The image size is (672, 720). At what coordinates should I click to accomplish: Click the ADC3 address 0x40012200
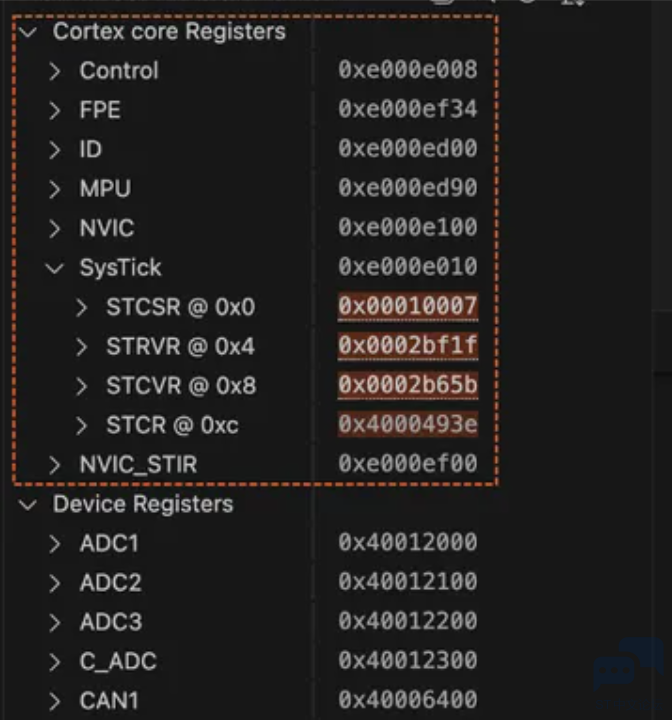[x=407, y=622]
